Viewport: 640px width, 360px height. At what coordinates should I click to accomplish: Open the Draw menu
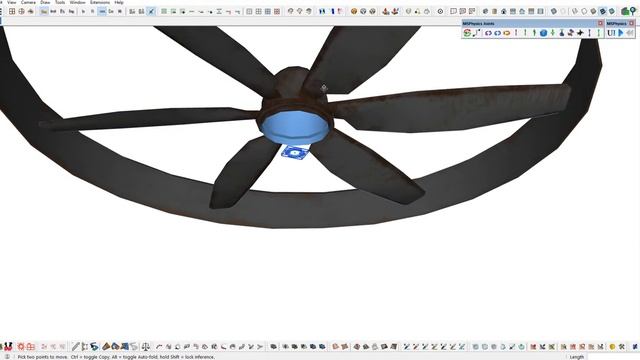point(45,2)
